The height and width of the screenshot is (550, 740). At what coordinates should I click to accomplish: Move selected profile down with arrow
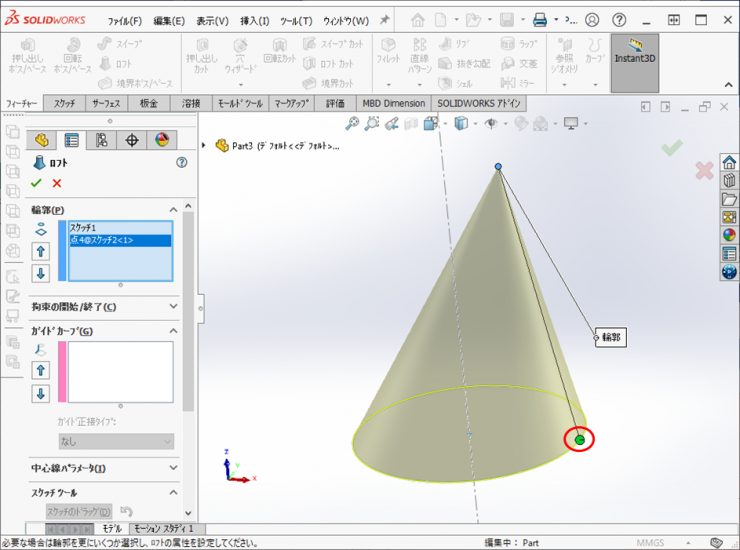[x=42, y=273]
